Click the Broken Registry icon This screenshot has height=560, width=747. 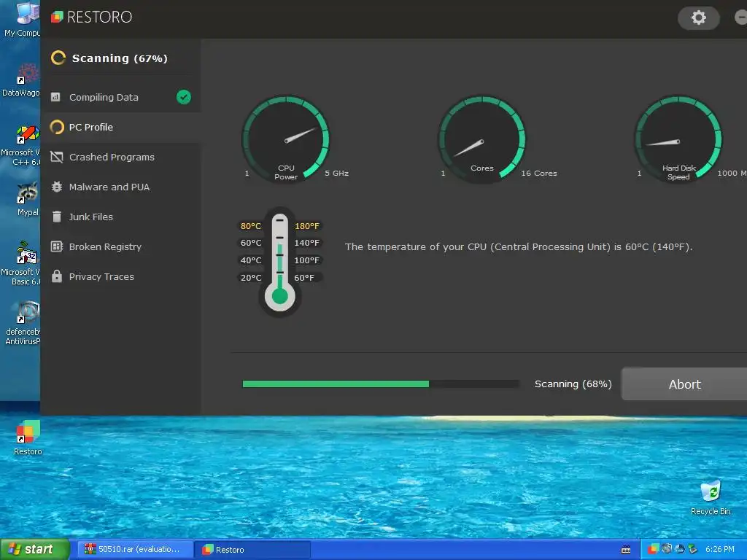pyautogui.click(x=57, y=246)
